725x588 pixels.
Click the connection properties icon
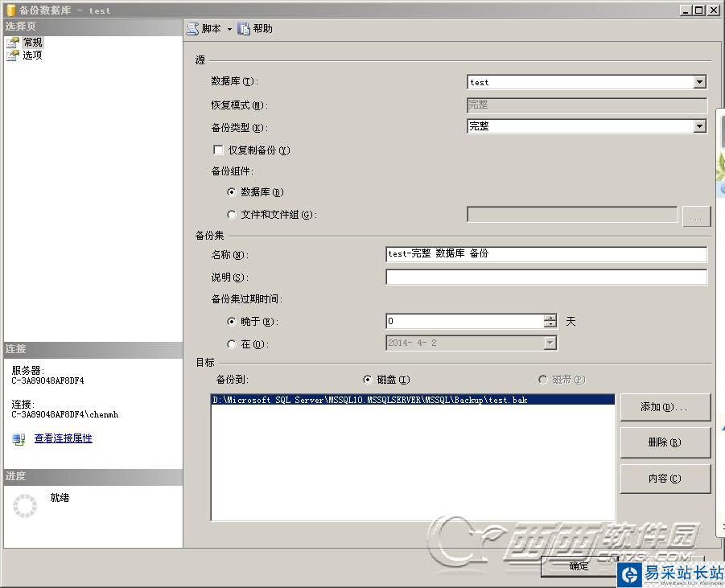click(19, 438)
